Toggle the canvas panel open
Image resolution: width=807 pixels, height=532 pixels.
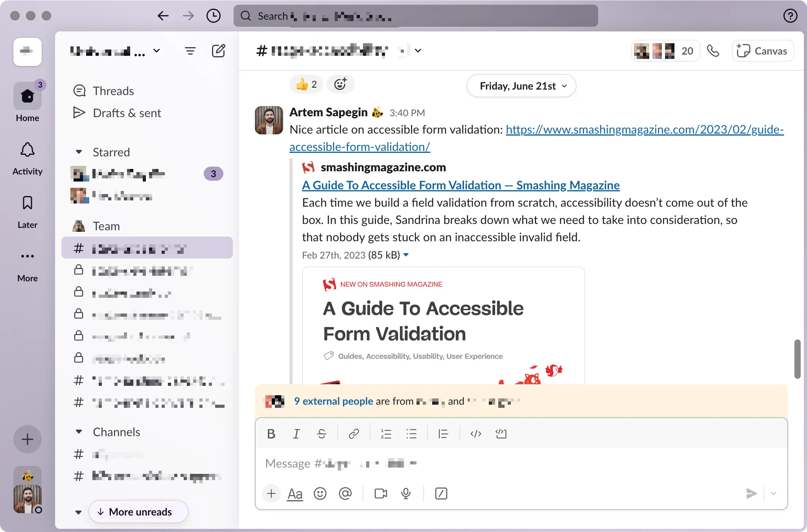coord(763,50)
